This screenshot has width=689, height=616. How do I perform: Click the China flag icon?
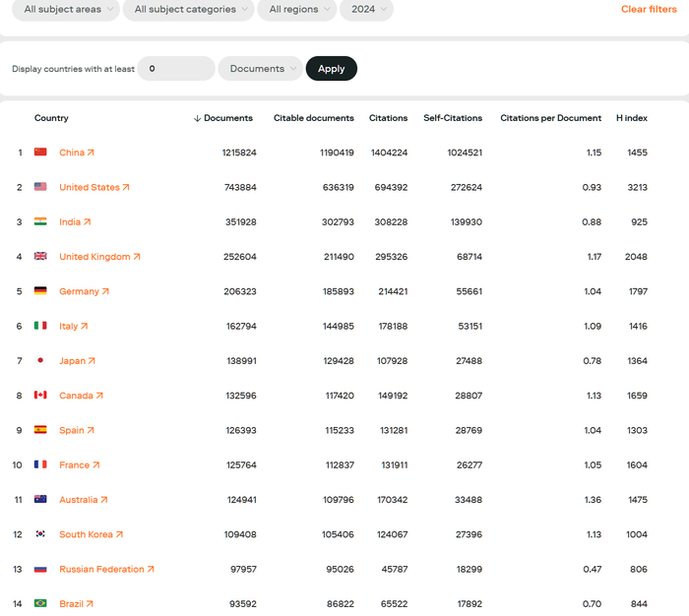click(x=40, y=153)
